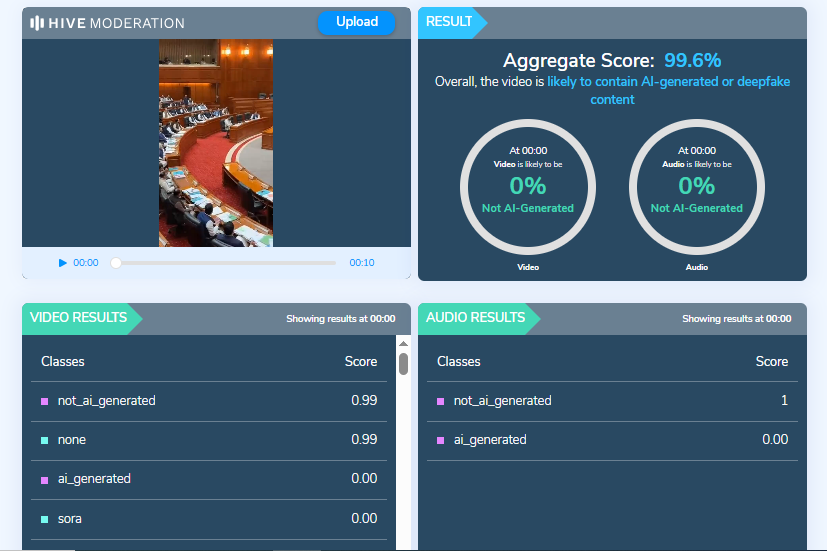Click the pink marker beside audio ai_generated
827x551 pixels.
[441, 440]
